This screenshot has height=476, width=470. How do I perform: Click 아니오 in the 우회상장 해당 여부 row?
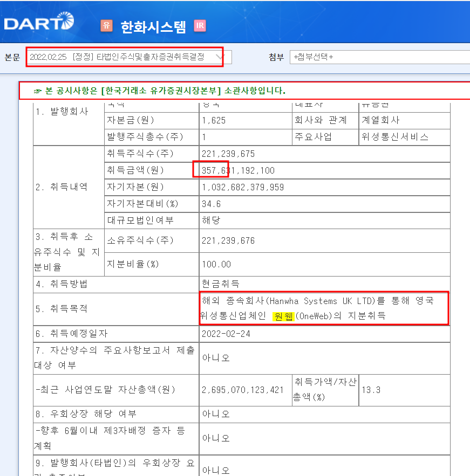click(216, 414)
